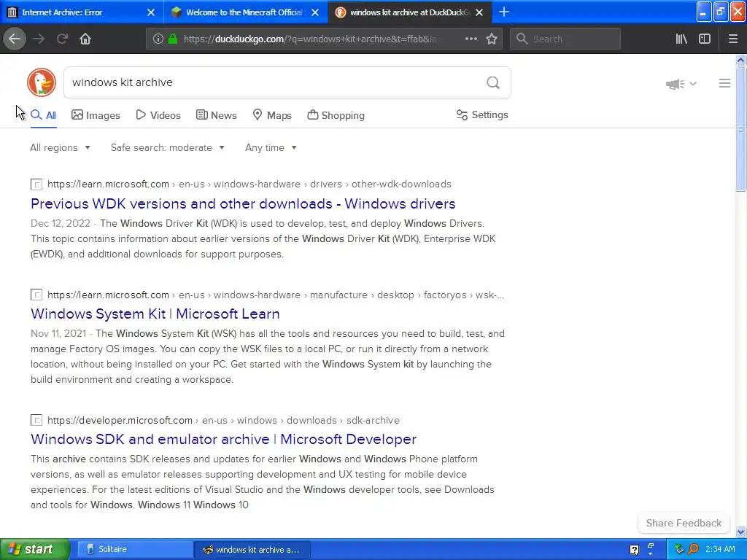
Task: Switch to Solitaire in taskbar
Action: pos(134,549)
